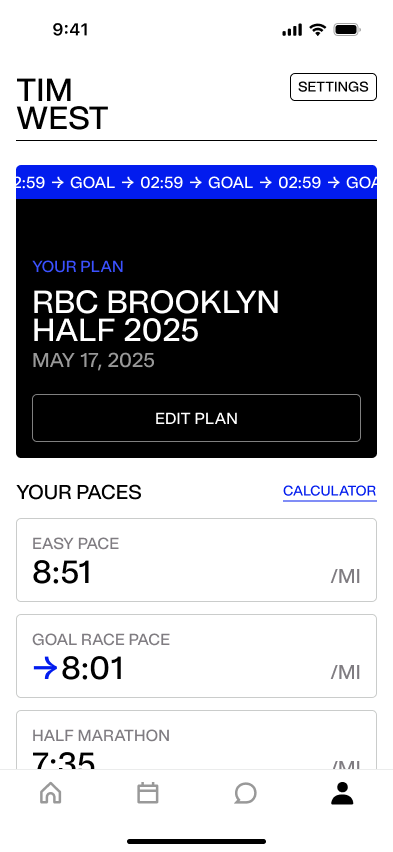393x852 pixels.
Task: Tap the RBC Brooklyn Half 2025 title
Action: pyautogui.click(x=155, y=316)
